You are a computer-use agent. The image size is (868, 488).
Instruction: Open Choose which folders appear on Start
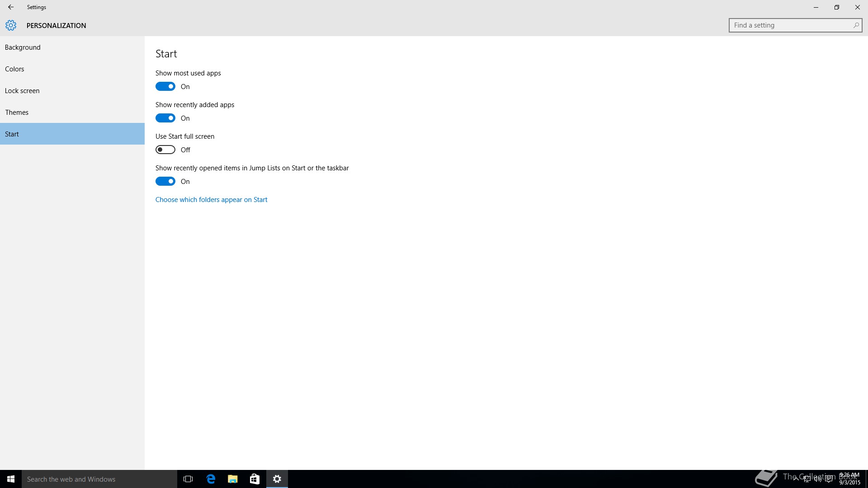point(211,200)
